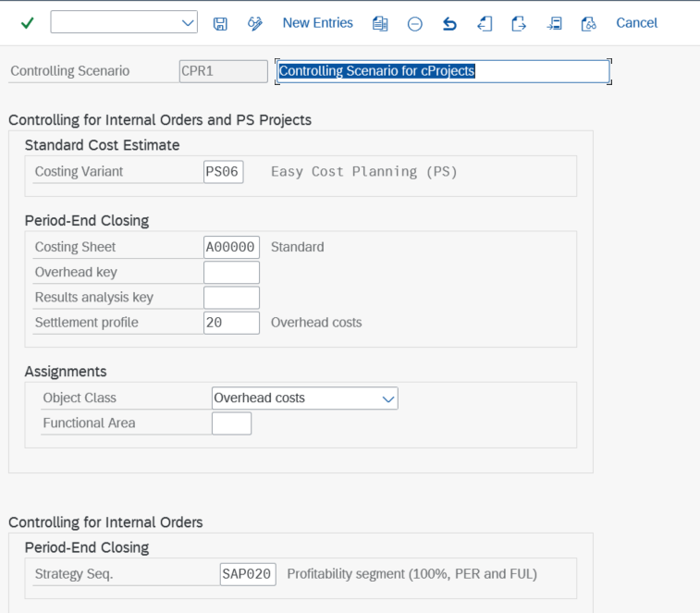Click the Cancel button
Image resolution: width=700 pixels, height=613 pixels.
point(636,23)
